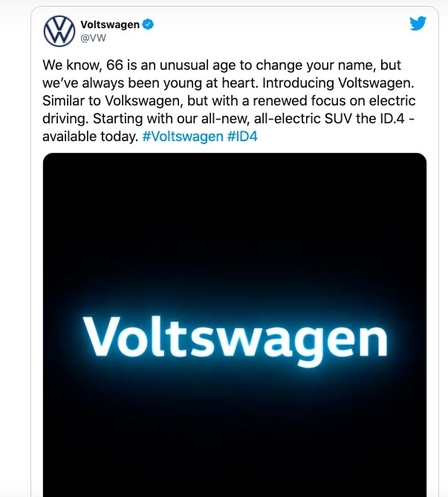448x497 pixels.
Task: Click the blue verified checkmark badge
Action: 149,25
